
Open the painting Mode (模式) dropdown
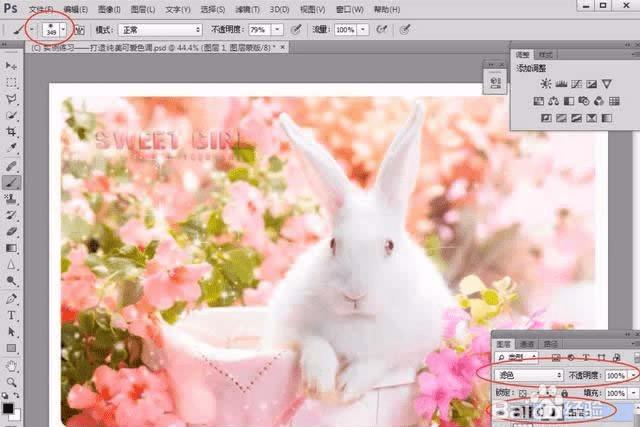pos(160,31)
